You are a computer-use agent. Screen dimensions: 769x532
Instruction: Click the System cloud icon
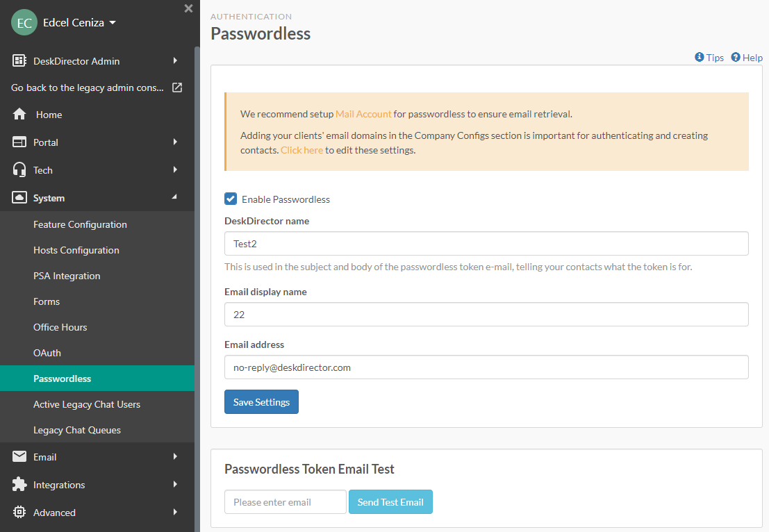(19, 198)
